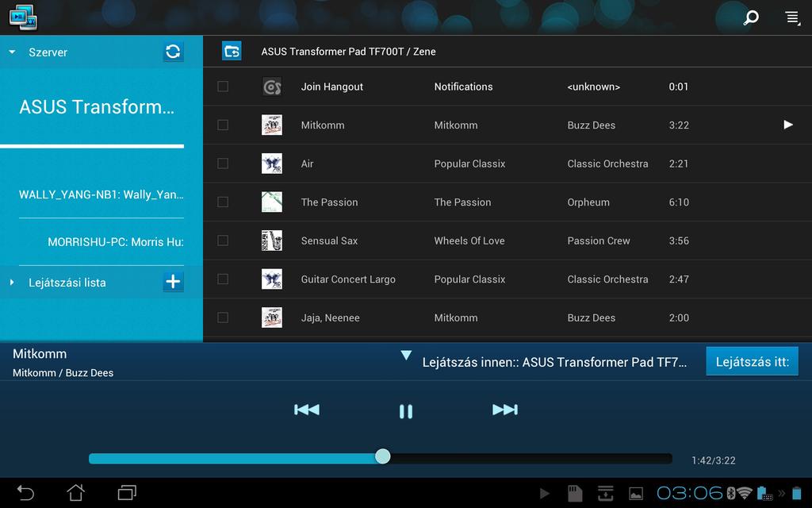Click the Air album art thumbnail
The image size is (812, 508).
point(272,164)
